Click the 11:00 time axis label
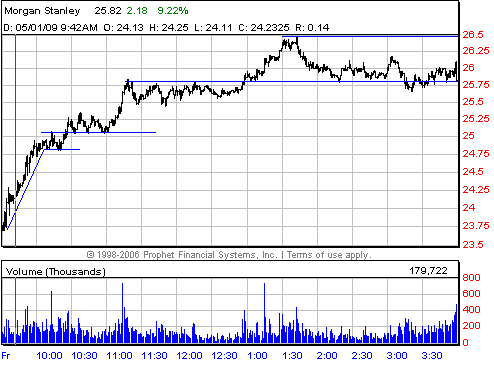494x373 pixels. tap(119, 356)
